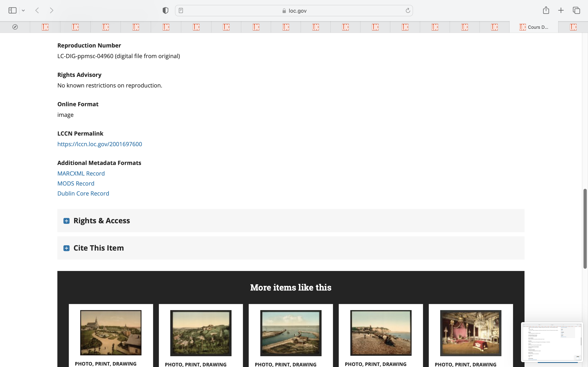Screen dimensions: 588x367
Task: Open the Dublin Core Record link
Action: (83, 193)
